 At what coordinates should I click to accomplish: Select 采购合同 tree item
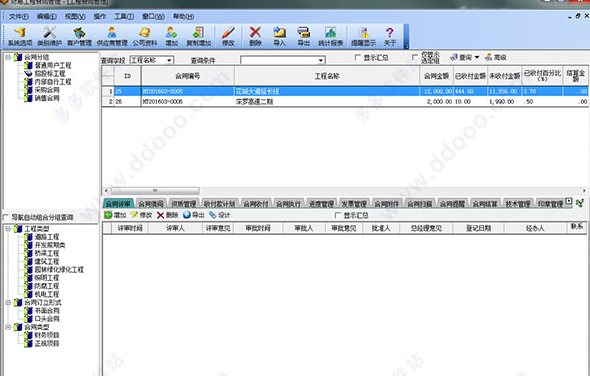pyautogui.click(x=47, y=90)
